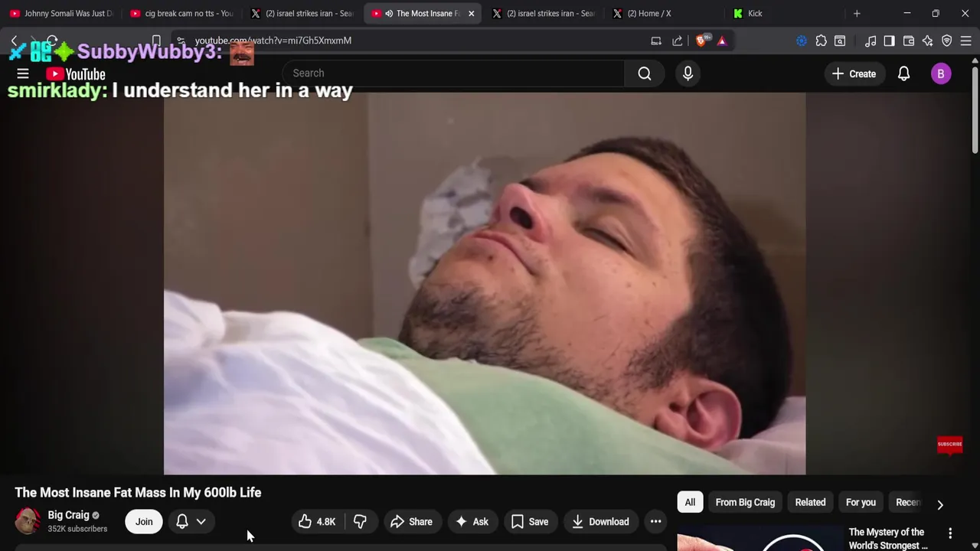The width and height of the screenshot is (980, 551).
Task: Click the share page icon in address bar
Action: [x=678, y=41]
